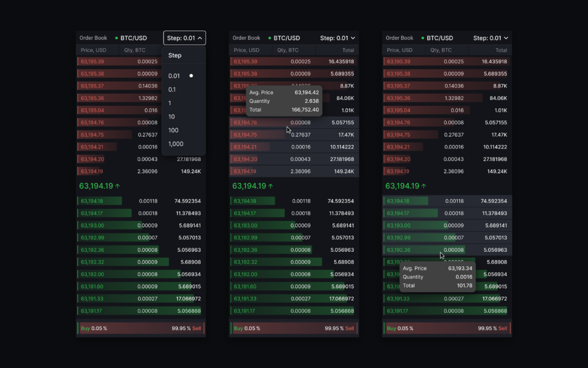Click bid price 63,191.17 in left order book

coord(91,311)
